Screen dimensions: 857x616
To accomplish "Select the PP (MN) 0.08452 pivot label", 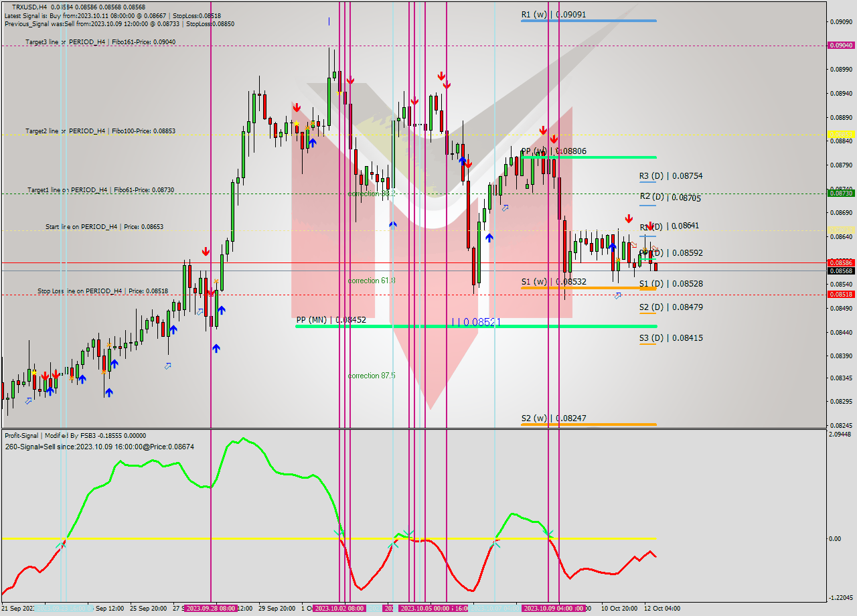I will 331,320.
